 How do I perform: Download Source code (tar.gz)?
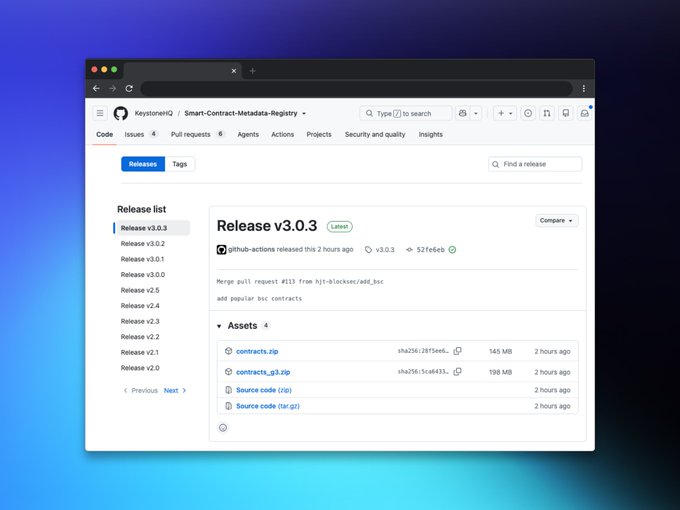point(268,406)
